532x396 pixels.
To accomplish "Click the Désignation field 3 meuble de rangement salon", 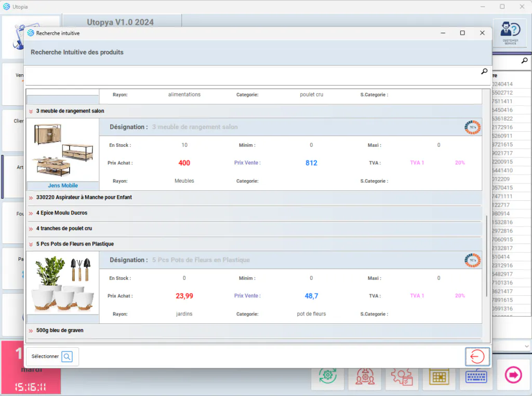I will [x=195, y=127].
